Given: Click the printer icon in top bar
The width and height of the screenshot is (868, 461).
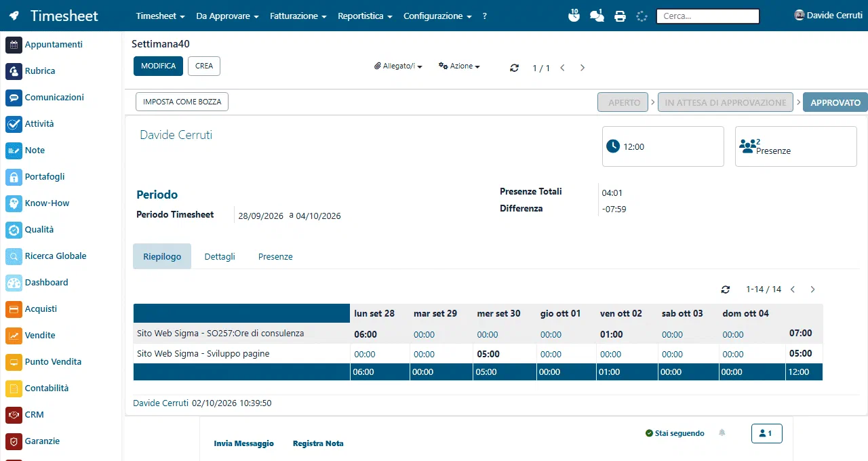Looking at the screenshot, I should [620, 16].
